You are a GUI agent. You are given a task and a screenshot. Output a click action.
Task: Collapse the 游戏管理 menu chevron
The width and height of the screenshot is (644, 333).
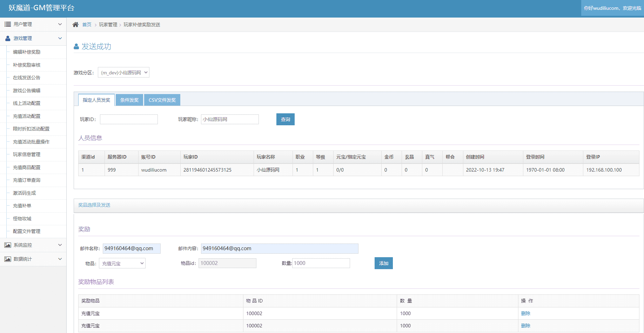60,38
